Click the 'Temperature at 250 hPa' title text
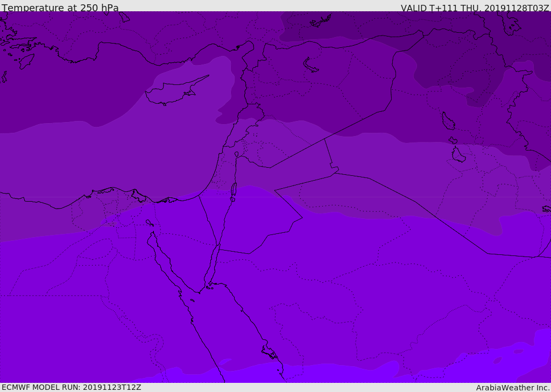The image size is (551, 392). [60, 8]
